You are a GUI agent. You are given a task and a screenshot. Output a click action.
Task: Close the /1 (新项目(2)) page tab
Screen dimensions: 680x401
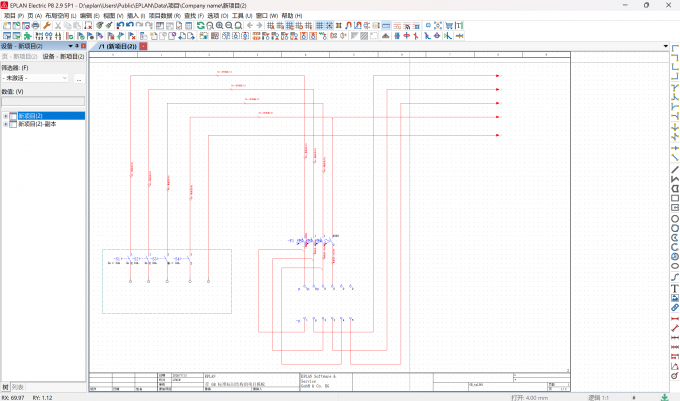pos(143,46)
